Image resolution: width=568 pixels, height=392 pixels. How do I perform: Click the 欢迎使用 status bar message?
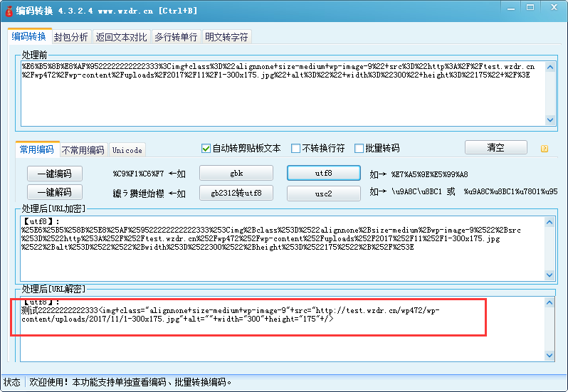[x=130, y=382]
